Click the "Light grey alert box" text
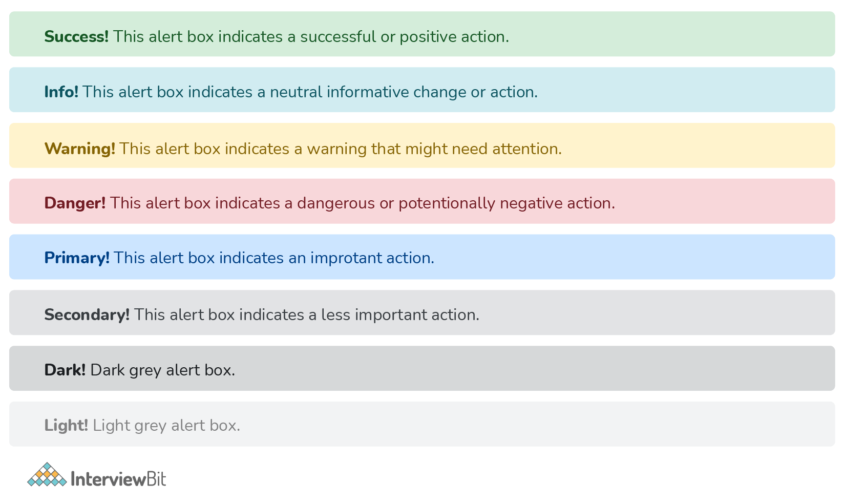The image size is (844, 504). coord(166,425)
